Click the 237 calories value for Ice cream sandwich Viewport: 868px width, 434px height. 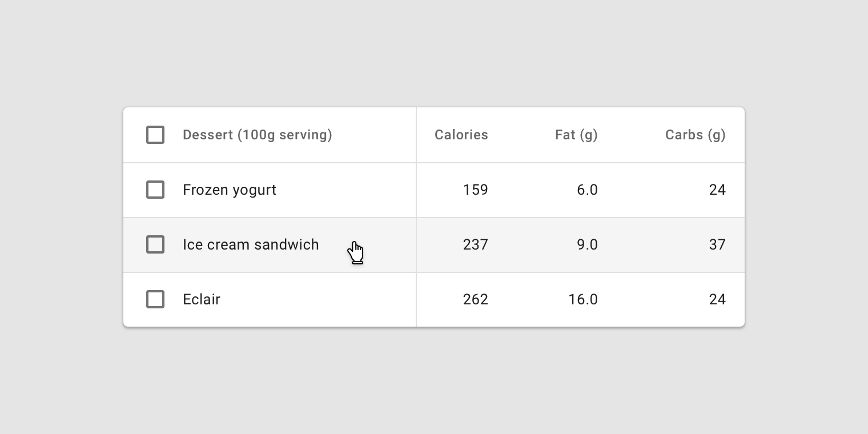click(475, 244)
